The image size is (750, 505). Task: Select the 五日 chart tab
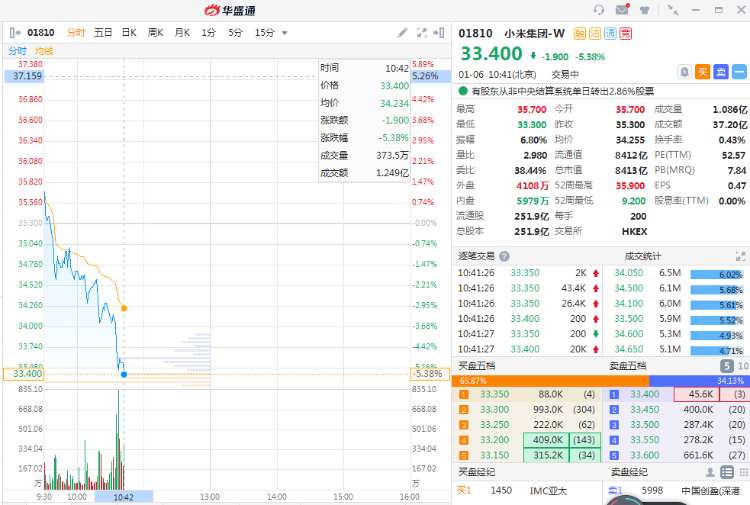103,33
